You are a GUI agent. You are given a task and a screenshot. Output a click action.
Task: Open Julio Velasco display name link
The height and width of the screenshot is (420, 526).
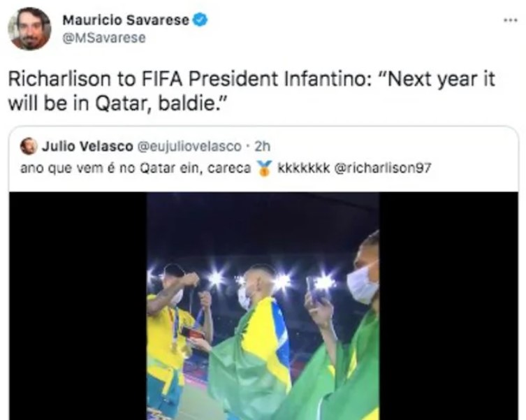(x=87, y=146)
